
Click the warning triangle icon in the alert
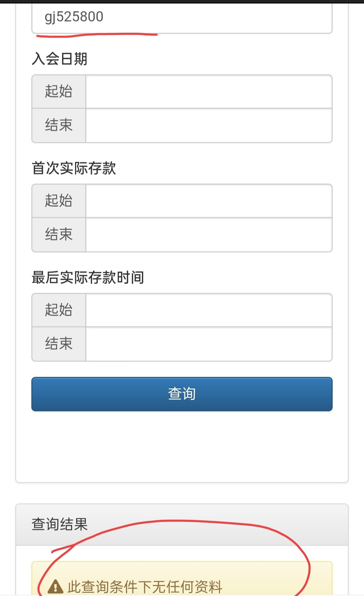pyautogui.click(x=56, y=587)
